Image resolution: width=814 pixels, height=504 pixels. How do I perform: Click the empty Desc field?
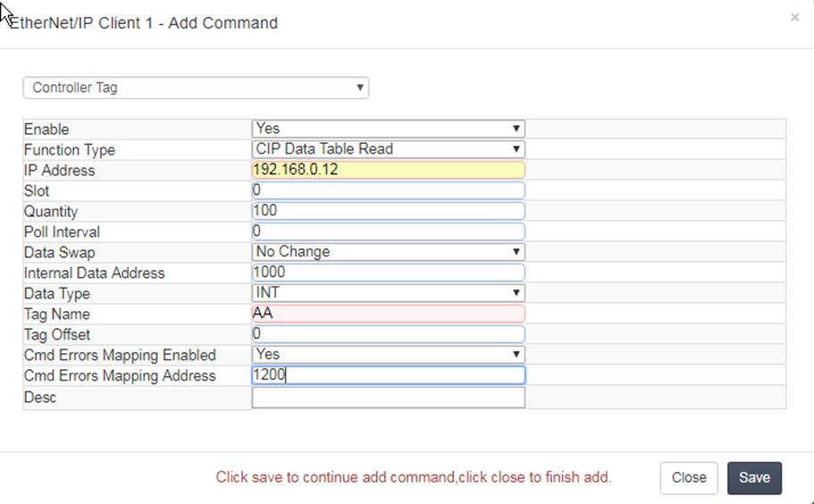389,398
